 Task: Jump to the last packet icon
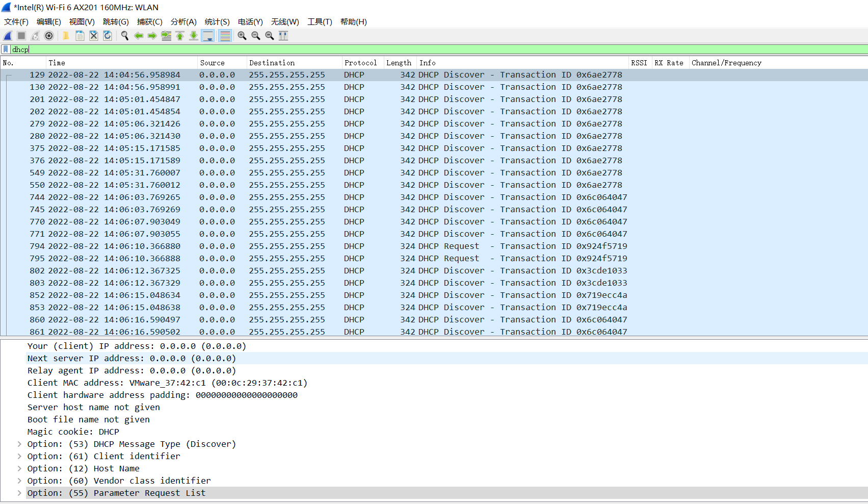click(194, 36)
